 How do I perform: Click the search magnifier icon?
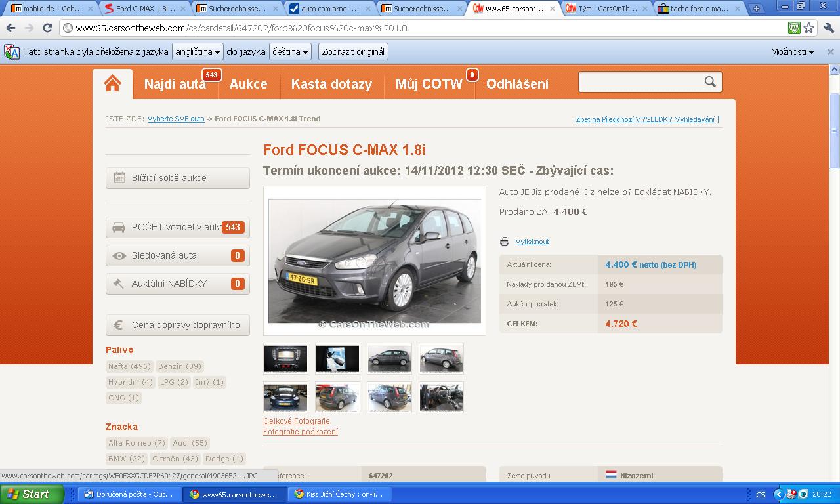pyautogui.click(x=710, y=81)
